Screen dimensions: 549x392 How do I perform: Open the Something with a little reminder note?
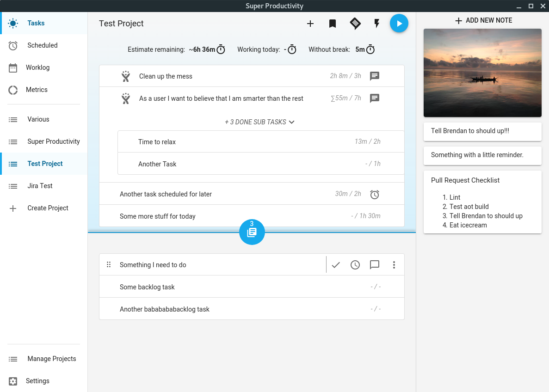482,155
